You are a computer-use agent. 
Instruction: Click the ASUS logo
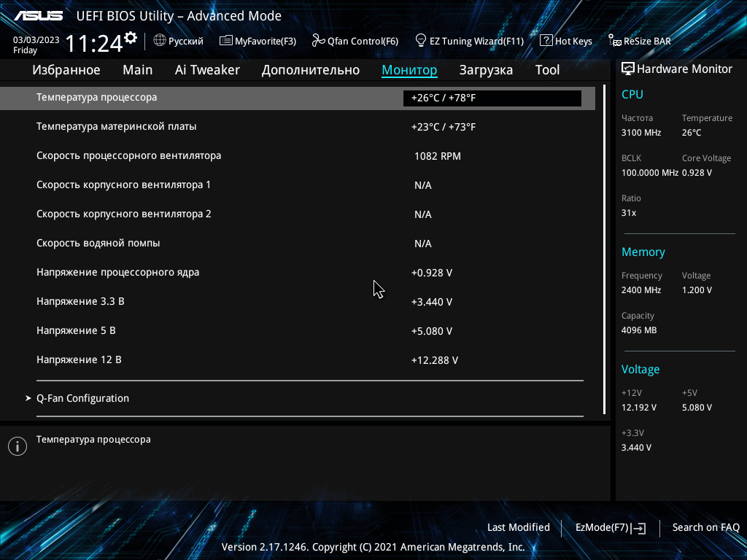pyautogui.click(x=38, y=16)
